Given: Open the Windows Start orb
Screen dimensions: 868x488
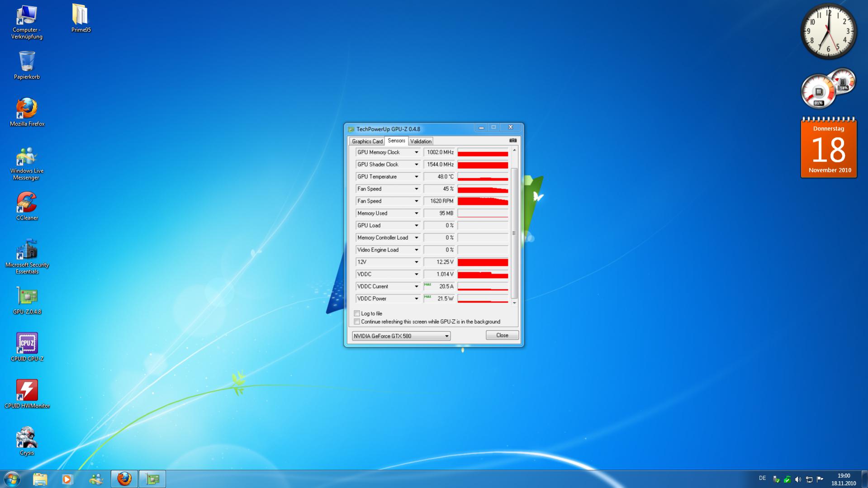Looking at the screenshot, I should (12, 479).
